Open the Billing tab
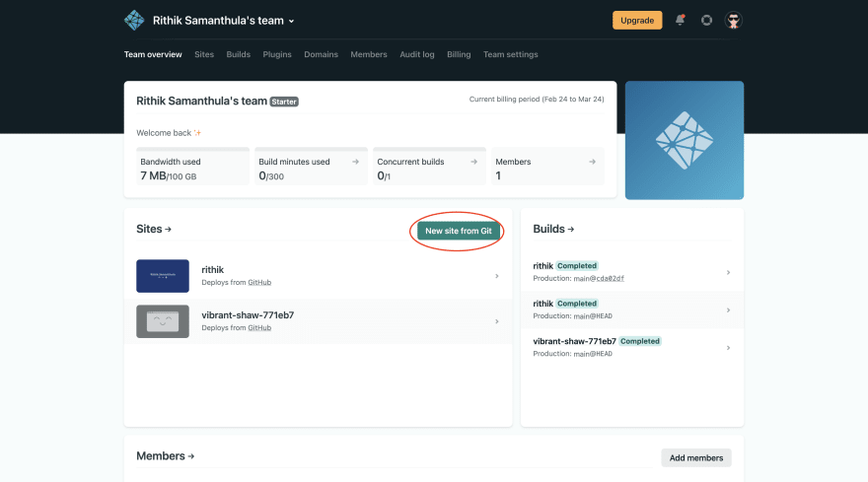This screenshot has height=482, width=868. click(459, 54)
